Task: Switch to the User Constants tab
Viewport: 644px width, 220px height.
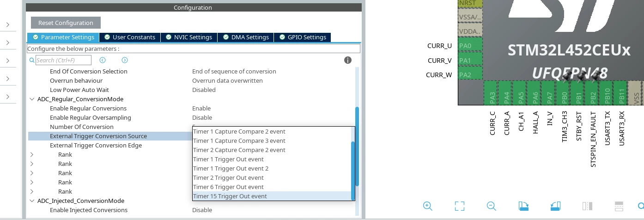Action: (130, 37)
